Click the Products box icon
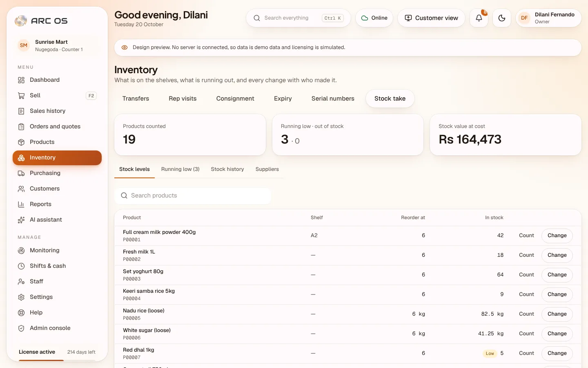588x368 pixels. [x=21, y=142]
